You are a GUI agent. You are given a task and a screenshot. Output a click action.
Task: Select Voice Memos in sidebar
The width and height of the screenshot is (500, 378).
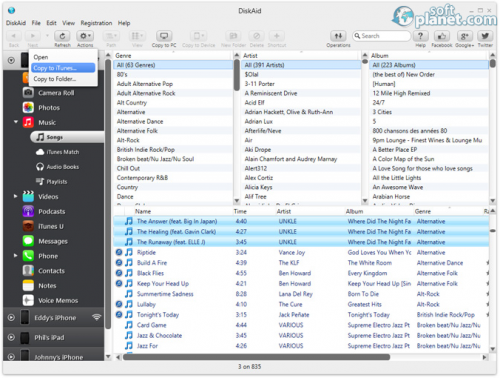tap(58, 300)
